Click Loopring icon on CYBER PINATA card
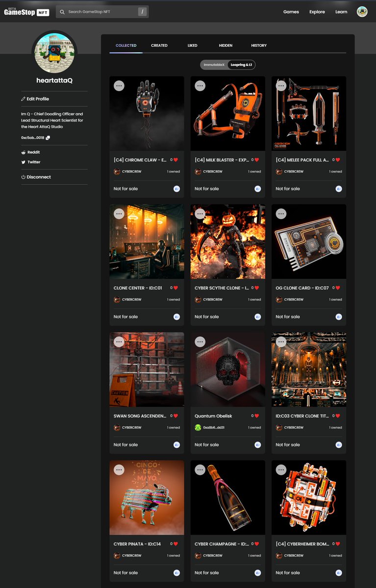 [x=176, y=573]
